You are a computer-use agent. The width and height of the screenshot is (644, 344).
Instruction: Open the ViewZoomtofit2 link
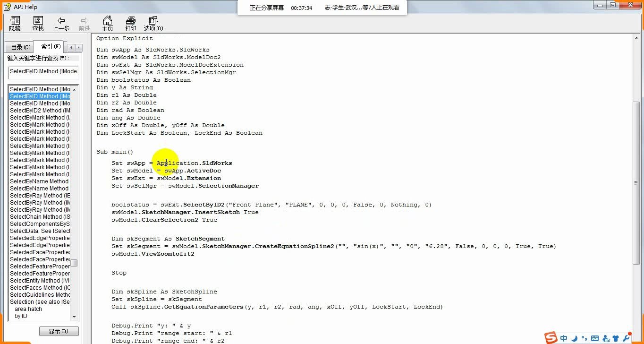pyautogui.click(x=168, y=254)
